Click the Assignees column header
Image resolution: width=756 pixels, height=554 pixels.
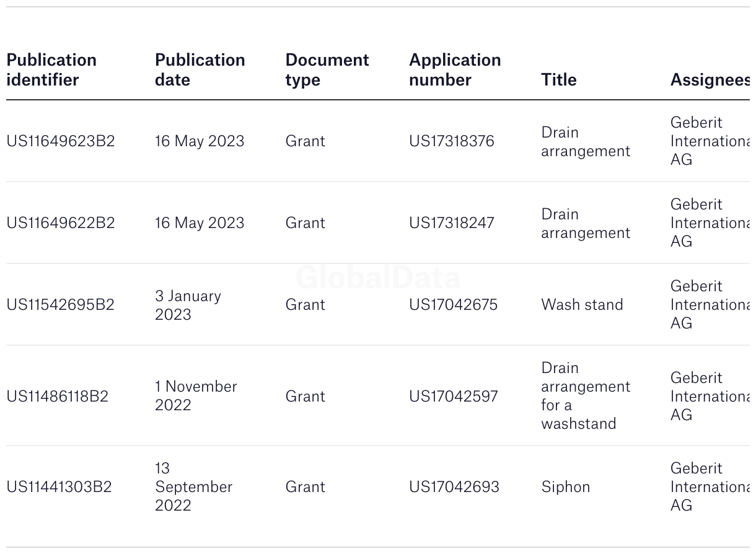[710, 80]
